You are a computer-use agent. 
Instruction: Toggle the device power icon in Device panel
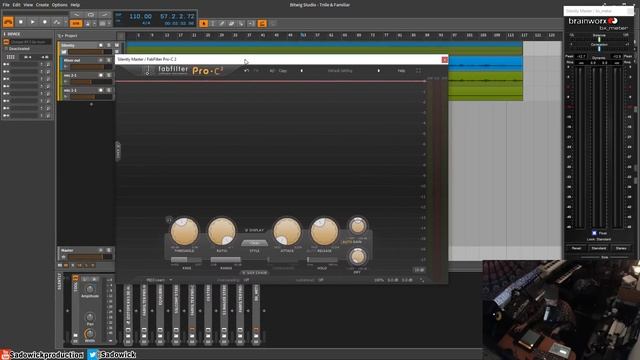6,42
